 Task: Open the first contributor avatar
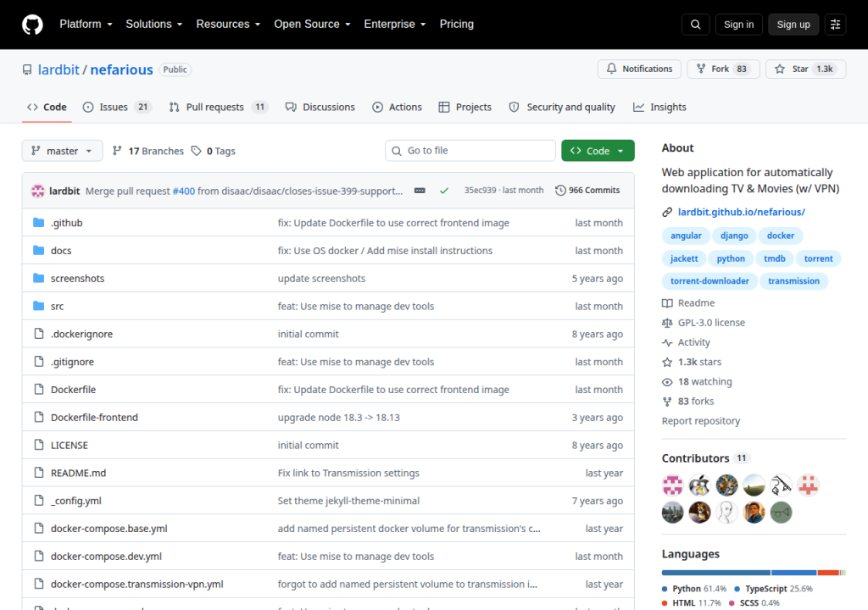[672, 485]
